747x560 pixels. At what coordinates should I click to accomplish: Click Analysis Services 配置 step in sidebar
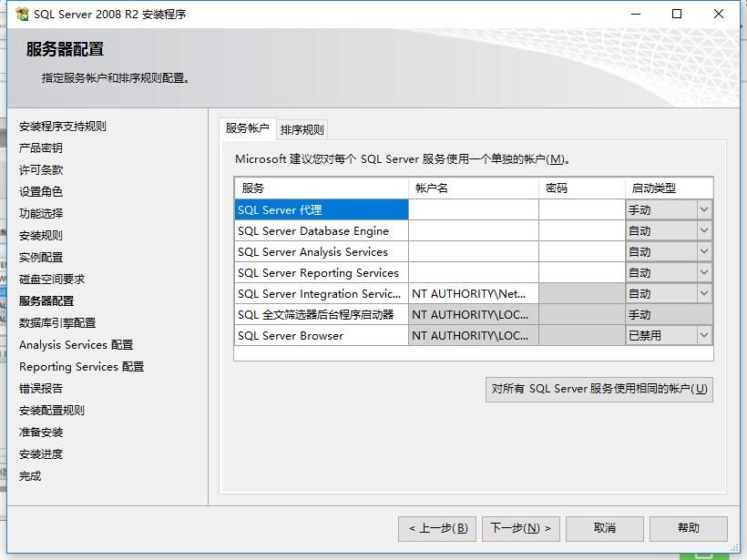tap(77, 345)
